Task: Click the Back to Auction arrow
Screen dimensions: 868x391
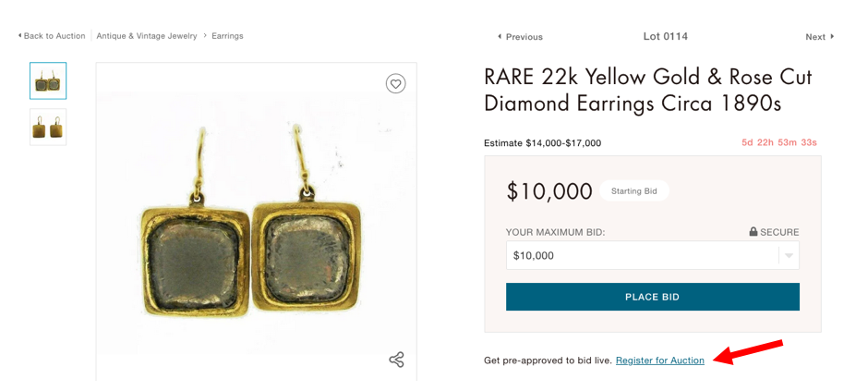Action: [x=19, y=36]
